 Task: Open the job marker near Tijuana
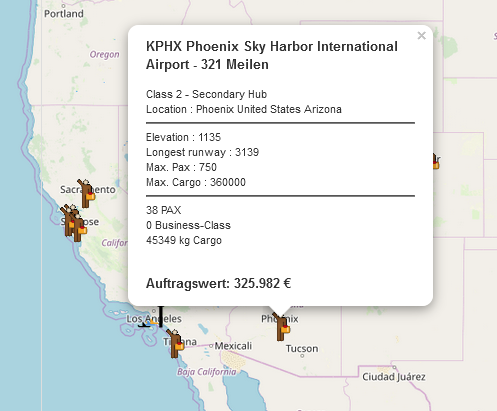coord(175,343)
